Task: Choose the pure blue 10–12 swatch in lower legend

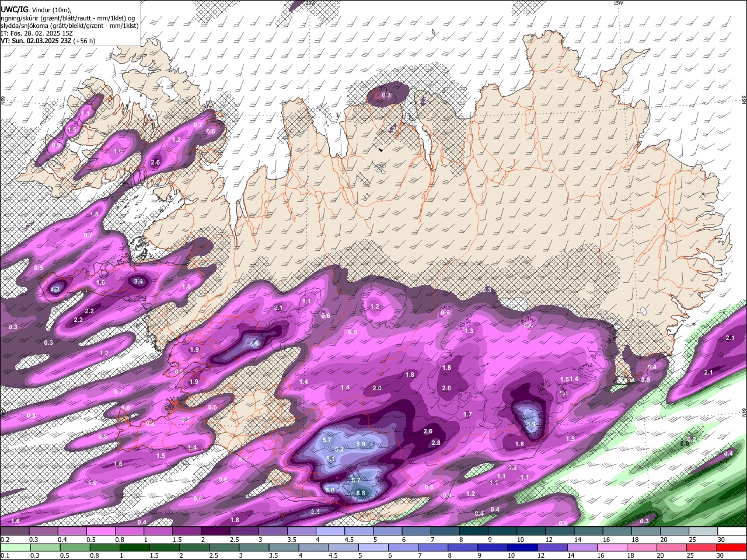Action: [x=521, y=548]
